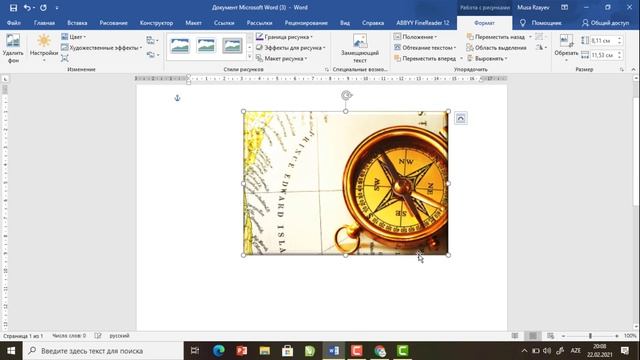Click the Redo icon in quick access toolbar
640x360 pixels.
coord(43,7)
